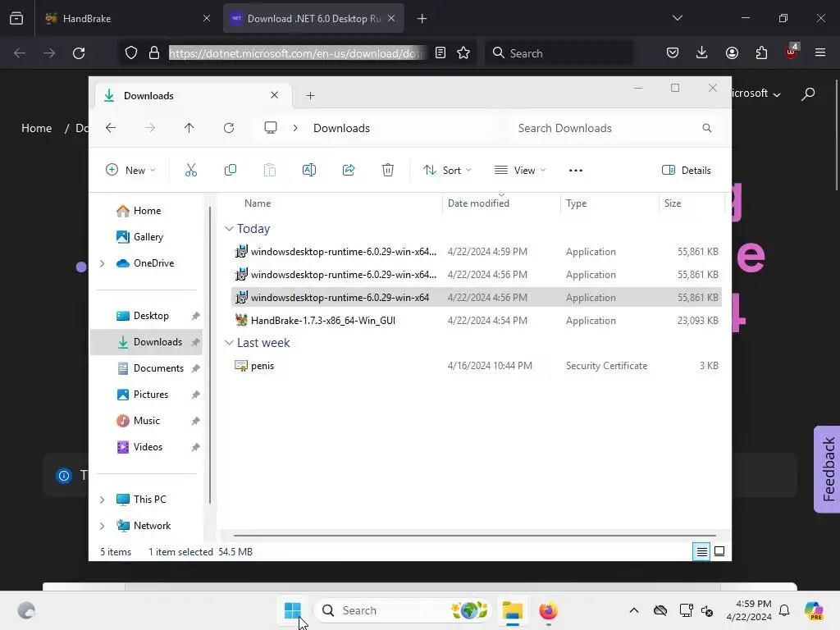
Task: Click the Rename icon in Explorer toolbar
Action: pyautogui.click(x=309, y=171)
